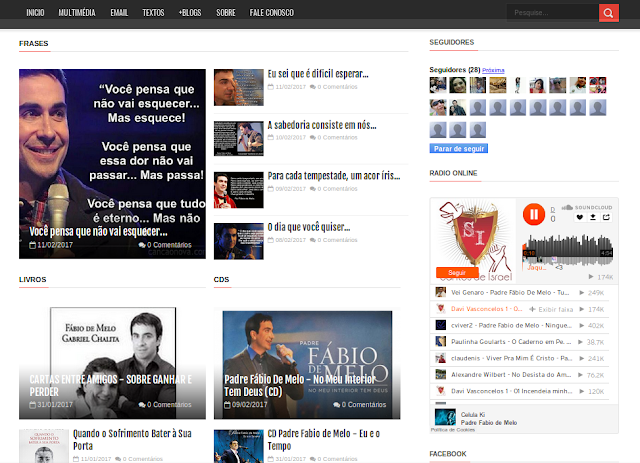640x463 pixels.
Task: Open the INICIO menu item
Action: point(35,13)
